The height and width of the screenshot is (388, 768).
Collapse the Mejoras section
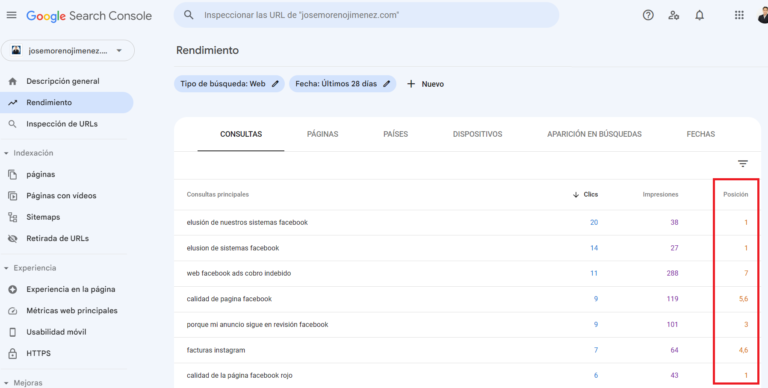point(6,383)
